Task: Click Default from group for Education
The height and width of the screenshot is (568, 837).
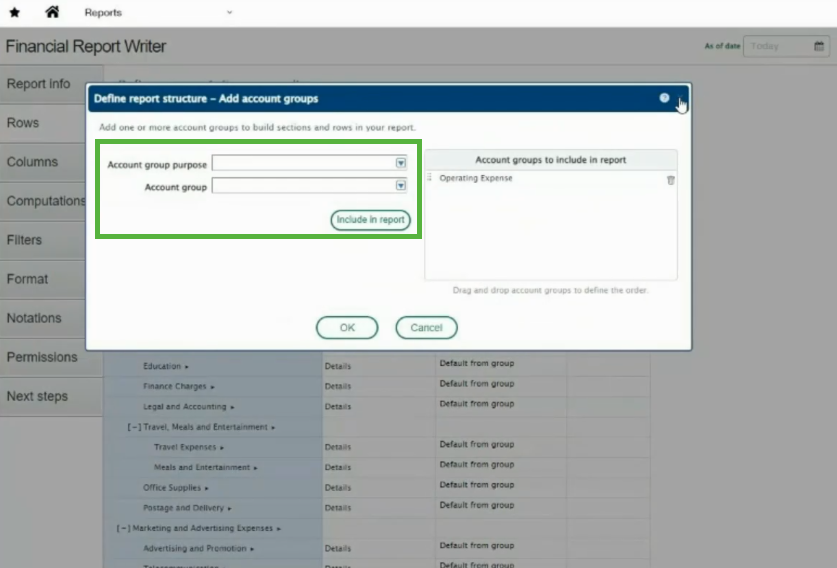Action: tap(477, 364)
